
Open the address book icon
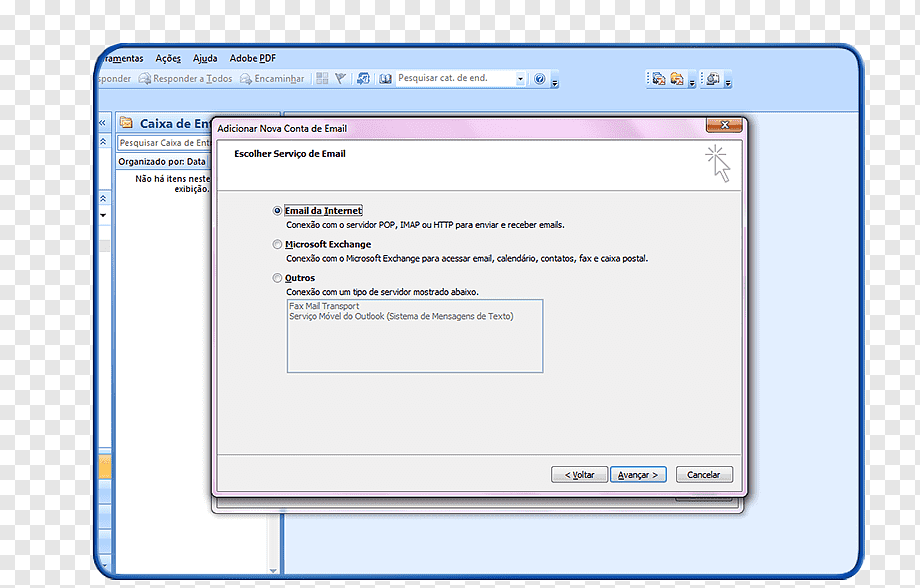pyautogui.click(x=385, y=78)
